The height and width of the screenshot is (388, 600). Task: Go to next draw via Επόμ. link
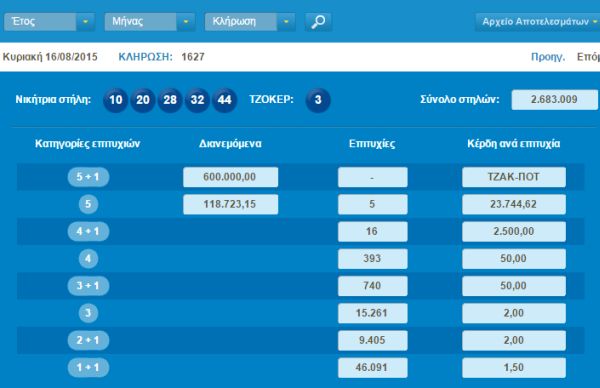589,57
